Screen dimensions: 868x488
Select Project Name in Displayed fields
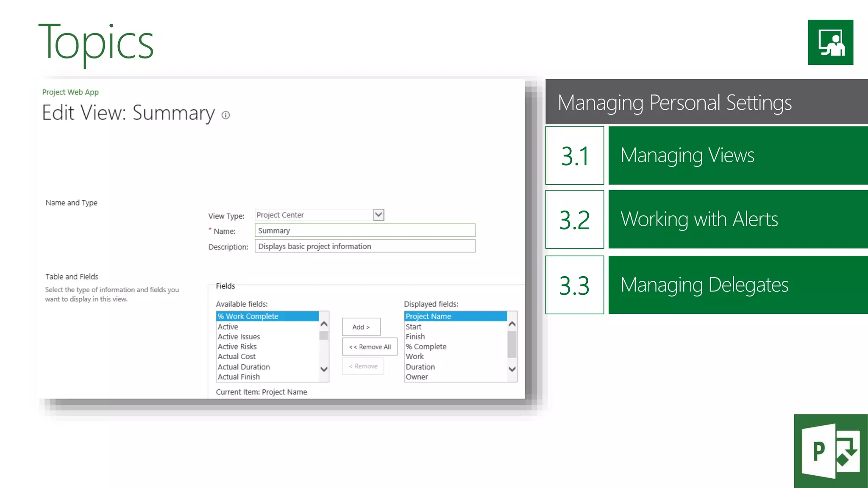click(456, 316)
